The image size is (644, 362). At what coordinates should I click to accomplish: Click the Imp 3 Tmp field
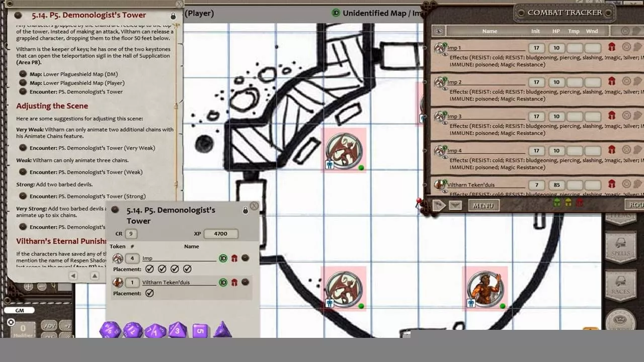point(574,116)
